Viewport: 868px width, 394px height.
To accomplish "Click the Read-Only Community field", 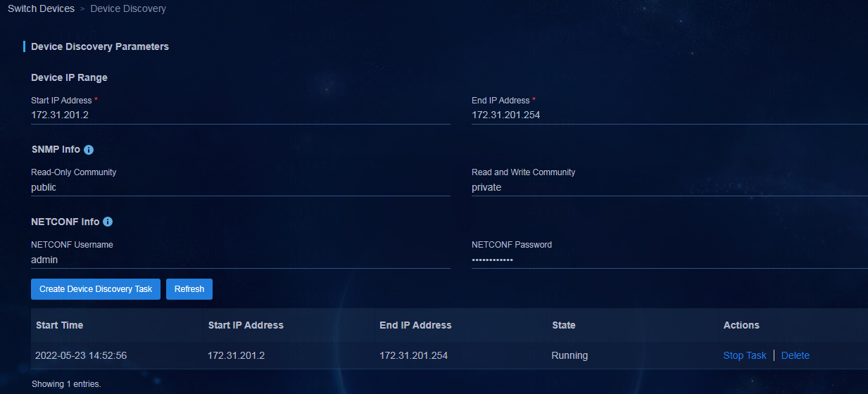I will point(239,188).
